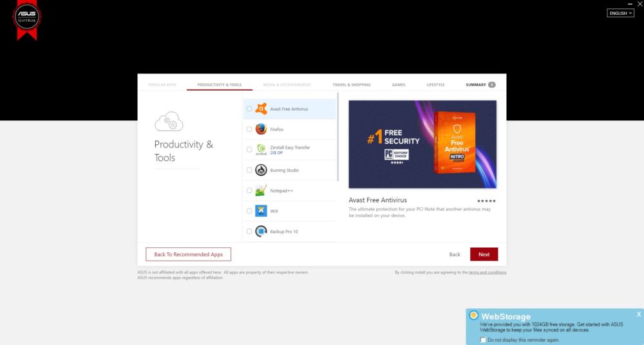This screenshot has height=345, width=644.
Task: Click Back To Recommended Apps button
Action: coord(189,254)
